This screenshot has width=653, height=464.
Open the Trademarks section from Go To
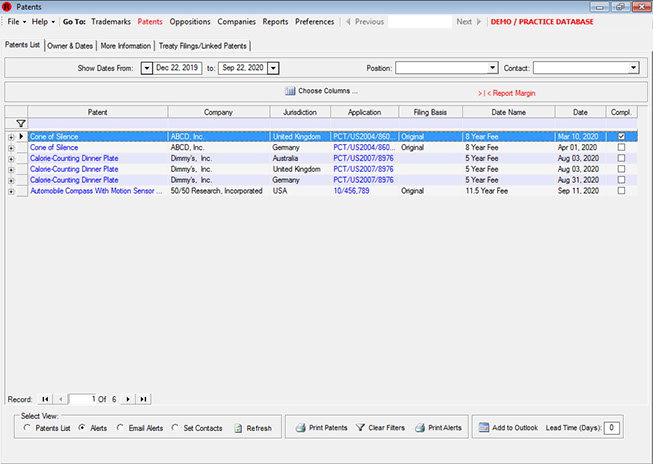coord(110,21)
